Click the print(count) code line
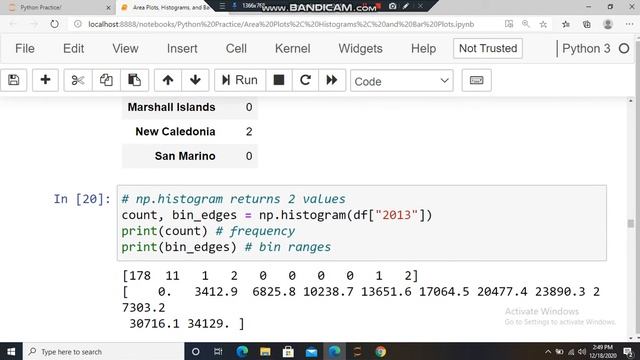The height and width of the screenshot is (360, 640). tap(208, 231)
